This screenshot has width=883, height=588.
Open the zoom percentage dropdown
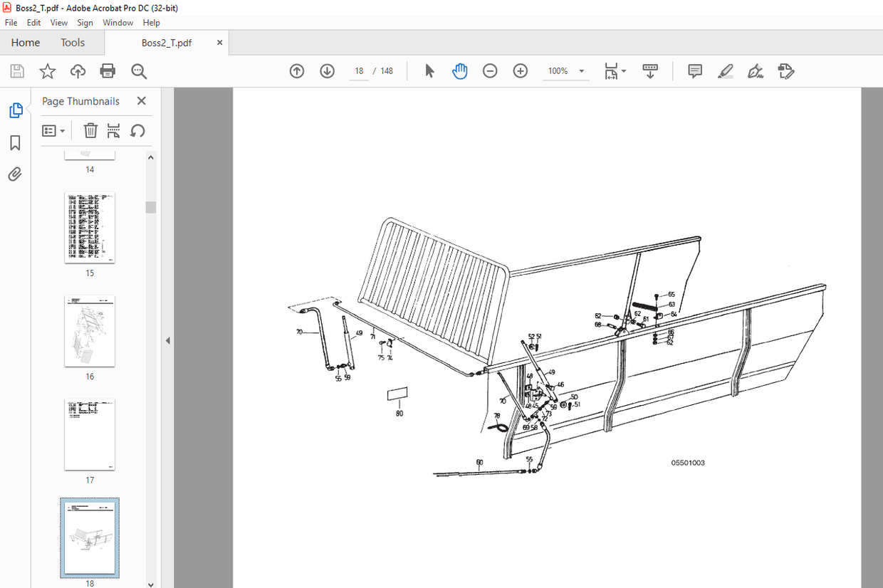tap(580, 70)
